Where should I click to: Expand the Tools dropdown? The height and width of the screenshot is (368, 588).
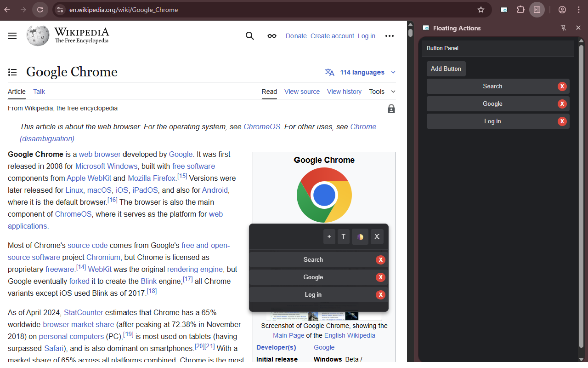point(382,92)
